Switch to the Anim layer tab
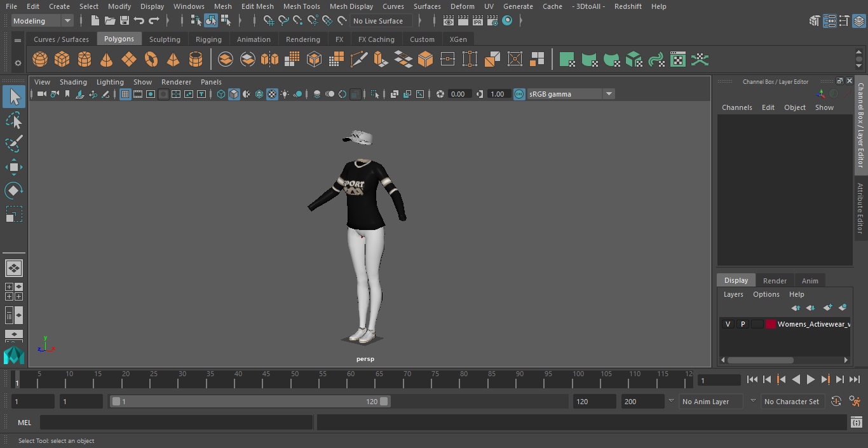The image size is (868, 448). click(x=810, y=281)
